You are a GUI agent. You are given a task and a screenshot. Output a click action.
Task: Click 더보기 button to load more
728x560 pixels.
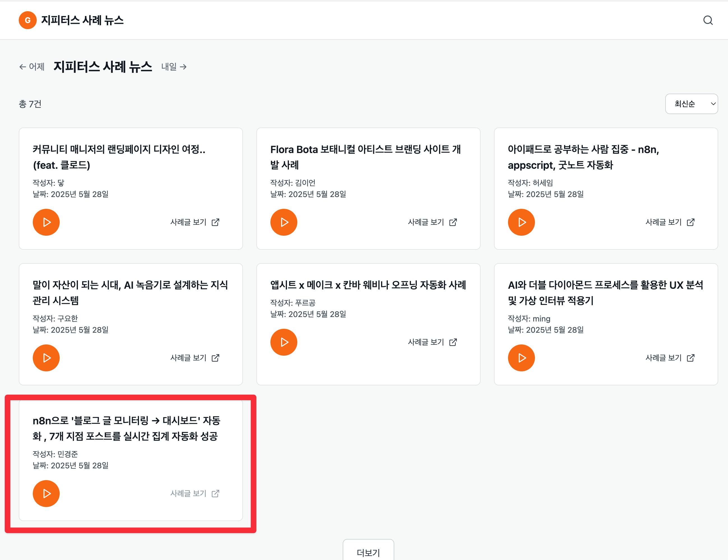(368, 553)
